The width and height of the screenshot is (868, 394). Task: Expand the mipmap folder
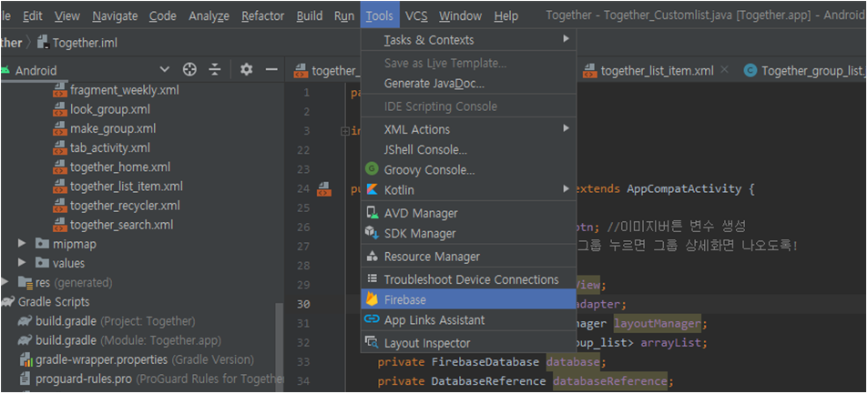22,244
